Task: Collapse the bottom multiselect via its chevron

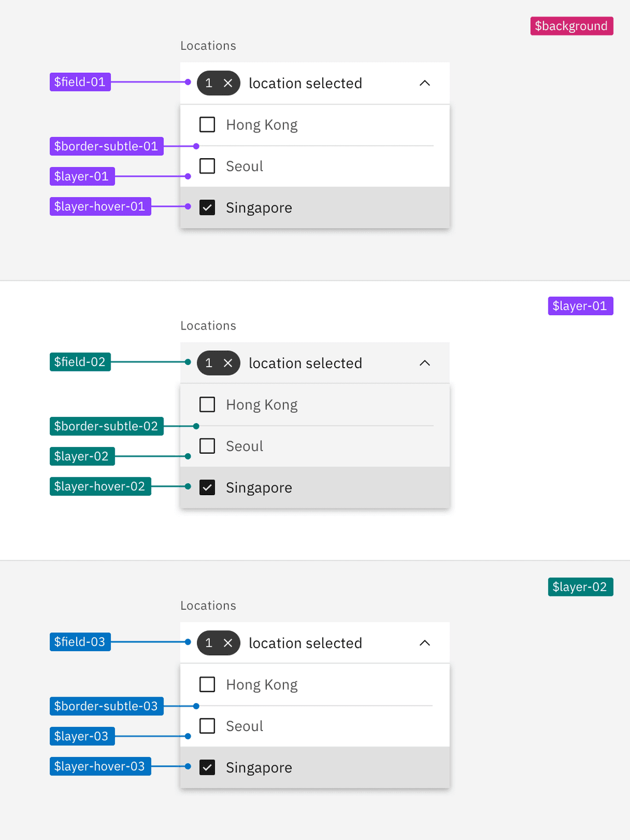Action: (425, 643)
